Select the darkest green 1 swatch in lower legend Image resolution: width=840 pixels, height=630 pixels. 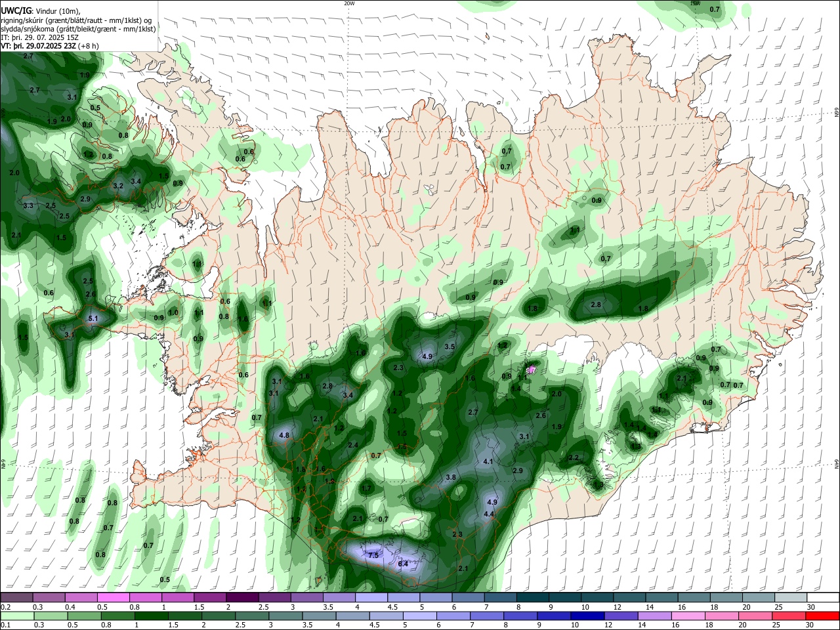point(151,616)
